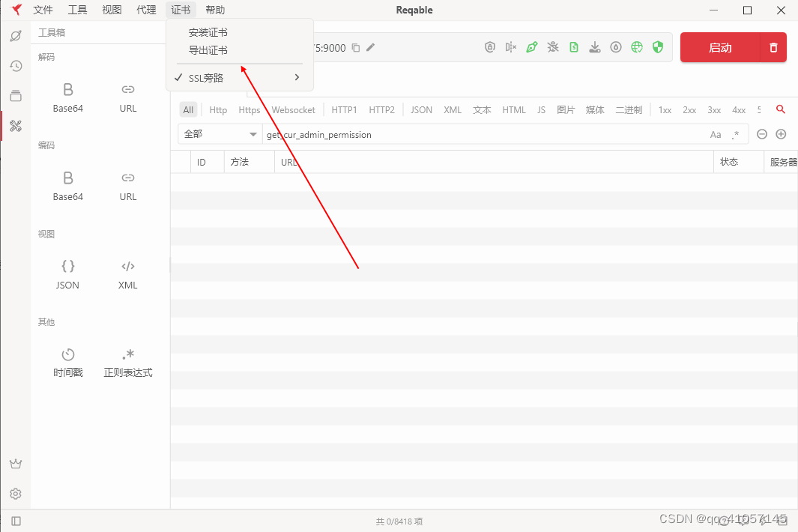Screen dimensions: 798x532
Task: Toggle the SSL旁路 checked menu item
Action: [x=239, y=78]
